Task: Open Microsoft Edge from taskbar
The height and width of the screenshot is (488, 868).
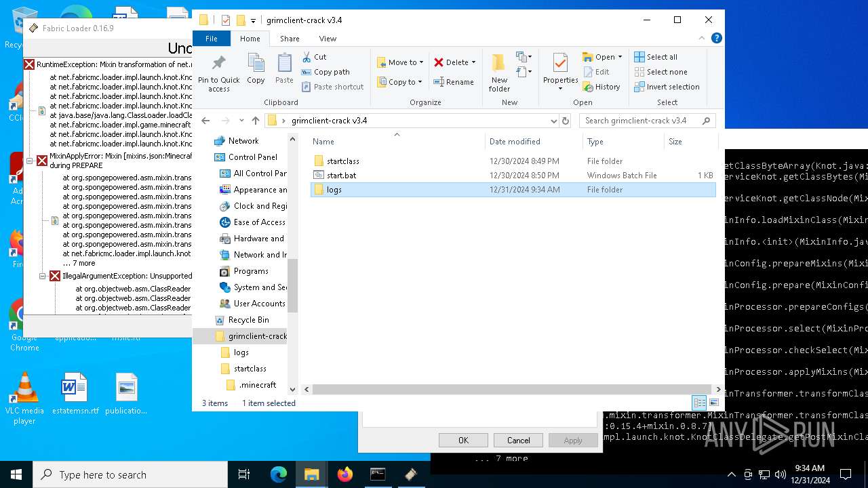Action: pyautogui.click(x=279, y=474)
